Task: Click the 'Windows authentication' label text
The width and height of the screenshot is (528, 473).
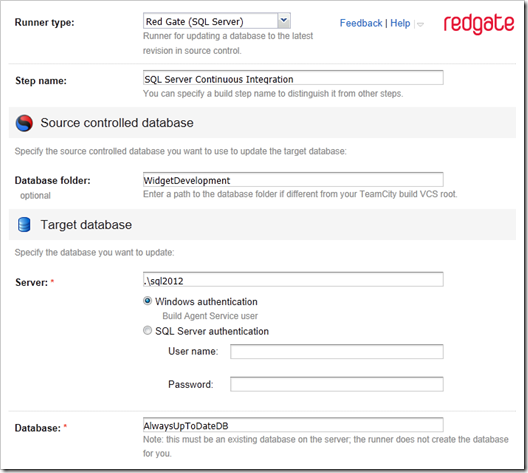Action: click(x=206, y=302)
